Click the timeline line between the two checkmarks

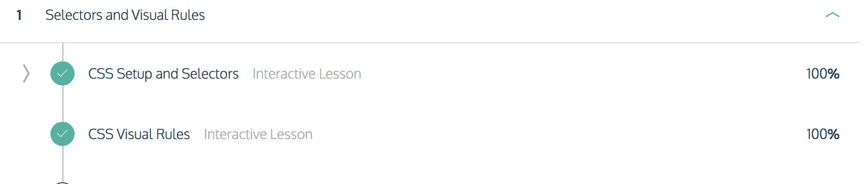pyautogui.click(x=63, y=104)
